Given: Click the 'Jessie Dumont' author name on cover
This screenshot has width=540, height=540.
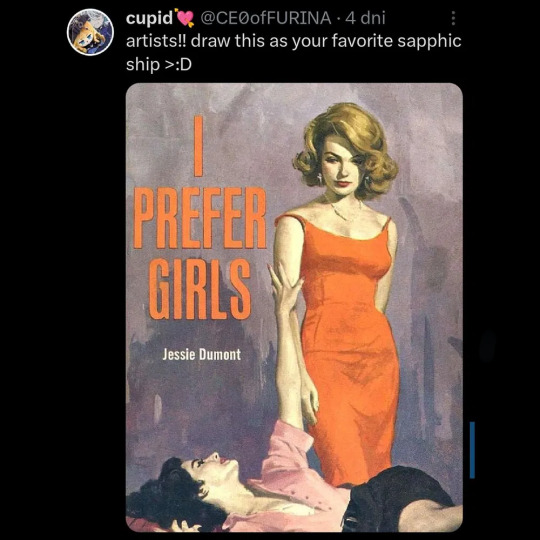Looking at the screenshot, I should click(x=201, y=354).
